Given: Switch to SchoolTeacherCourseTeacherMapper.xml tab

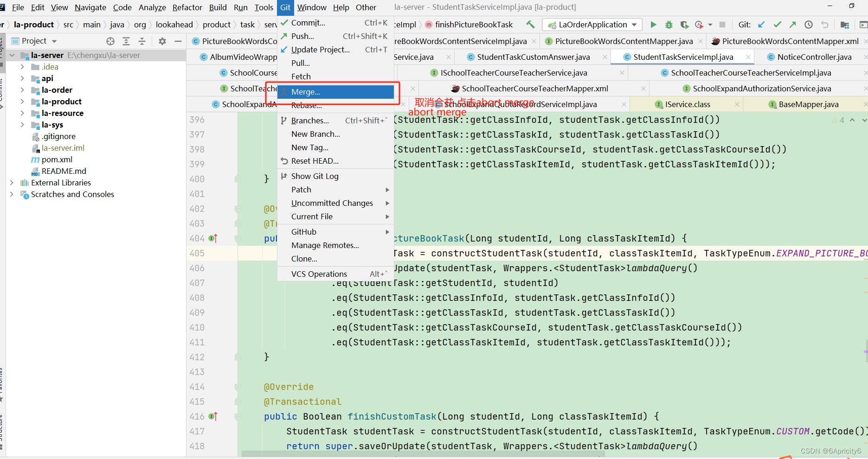Looking at the screenshot, I should [x=534, y=89].
